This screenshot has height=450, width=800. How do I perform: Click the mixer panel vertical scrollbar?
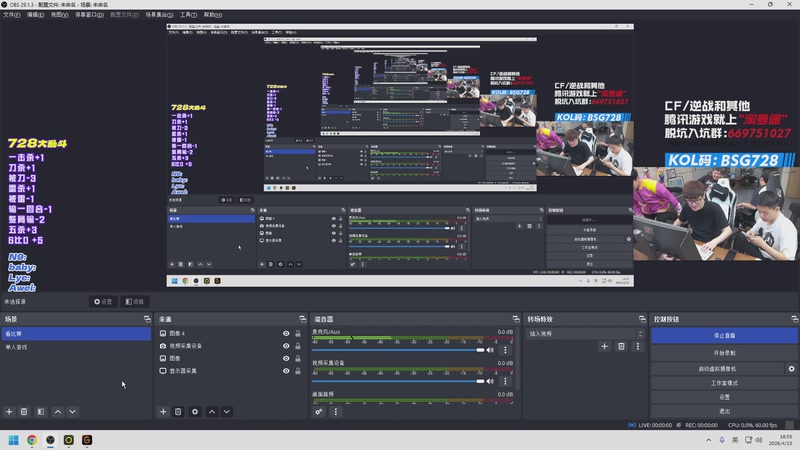click(x=517, y=360)
